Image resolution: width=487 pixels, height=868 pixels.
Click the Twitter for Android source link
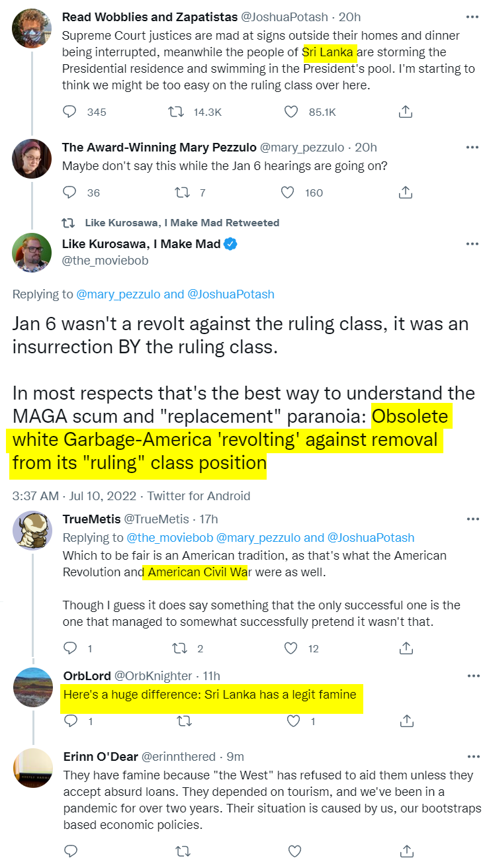[x=199, y=496]
